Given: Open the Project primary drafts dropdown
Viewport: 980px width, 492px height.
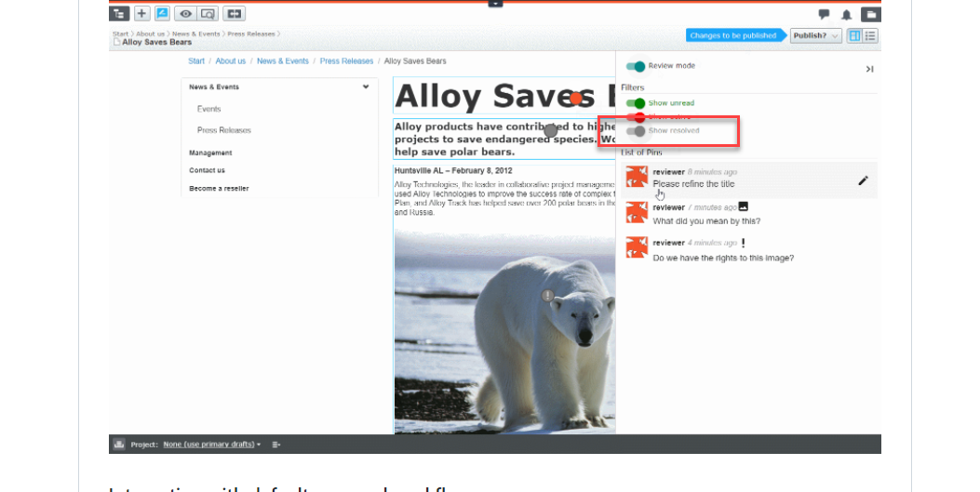Looking at the screenshot, I should [x=212, y=445].
